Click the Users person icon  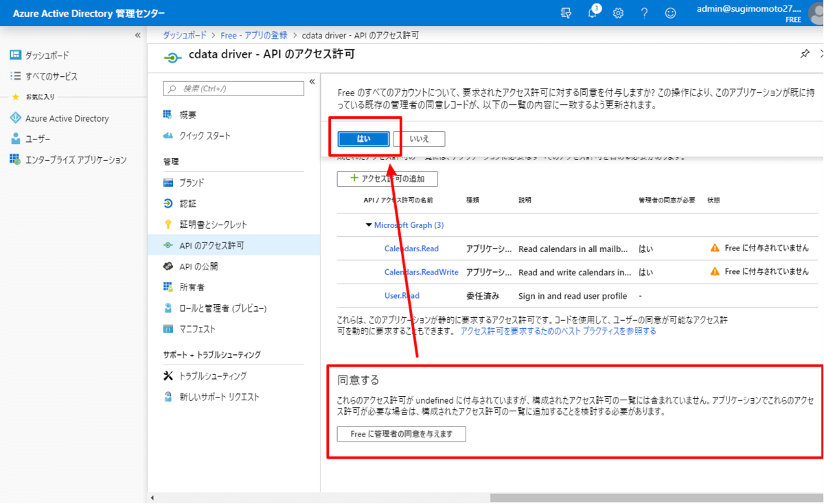15,139
